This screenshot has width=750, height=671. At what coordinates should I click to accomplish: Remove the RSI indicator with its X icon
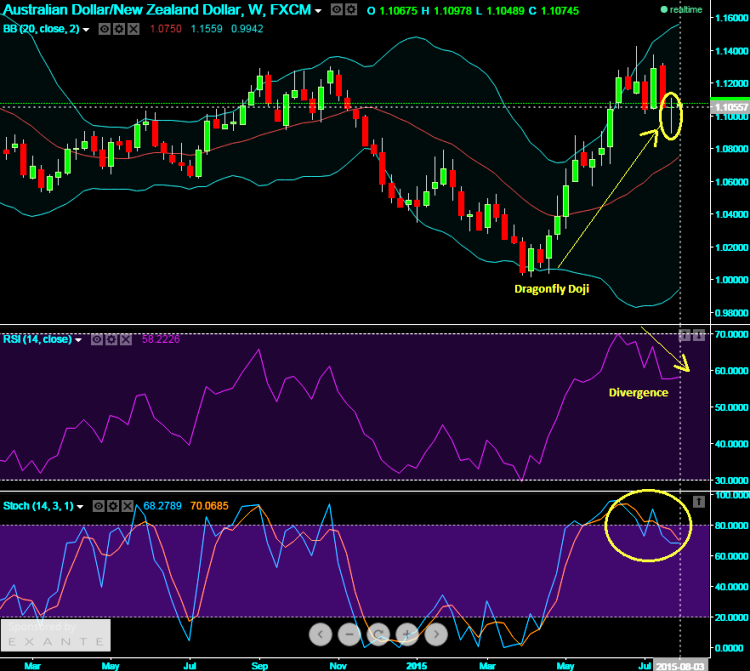(126, 340)
